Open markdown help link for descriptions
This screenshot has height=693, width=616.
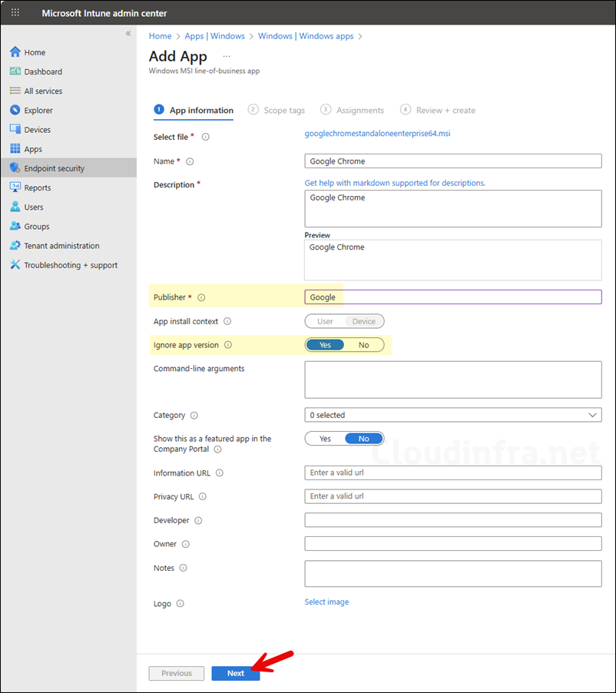point(395,183)
